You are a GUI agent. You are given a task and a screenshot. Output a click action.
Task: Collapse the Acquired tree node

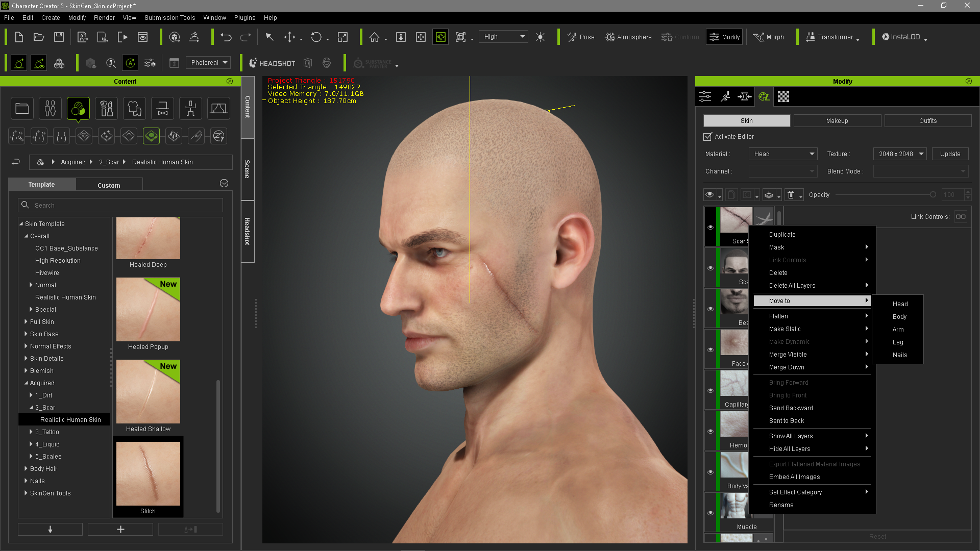click(x=26, y=383)
